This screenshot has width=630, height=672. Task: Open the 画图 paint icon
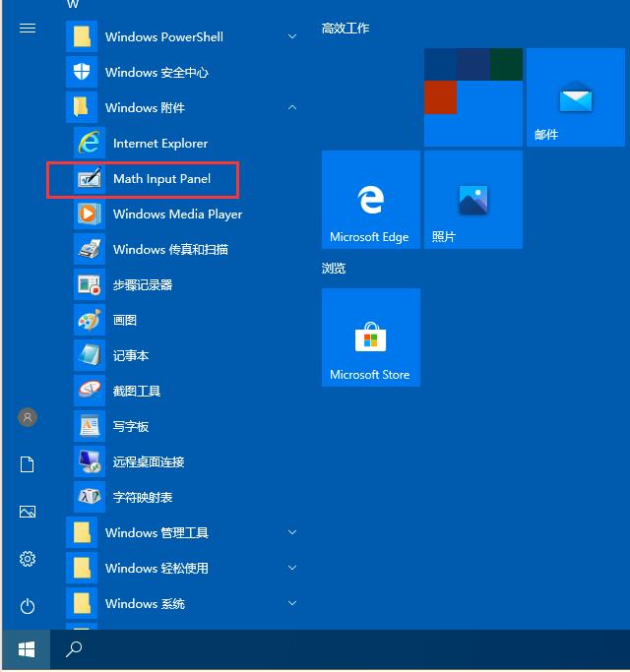point(90,320)
